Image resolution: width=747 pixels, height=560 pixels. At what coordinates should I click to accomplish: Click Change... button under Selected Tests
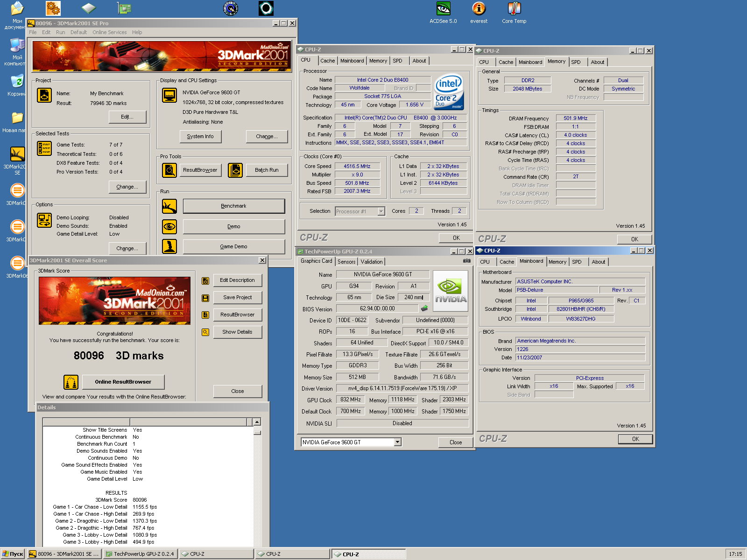[127, 187]
